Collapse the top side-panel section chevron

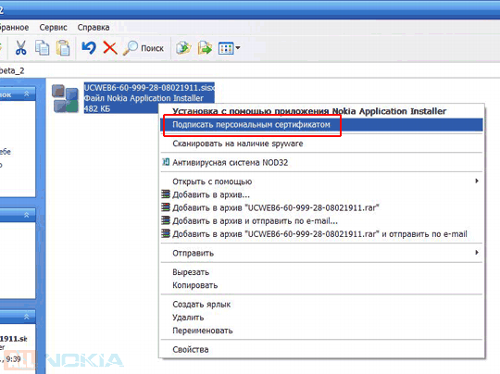[27, 94]
